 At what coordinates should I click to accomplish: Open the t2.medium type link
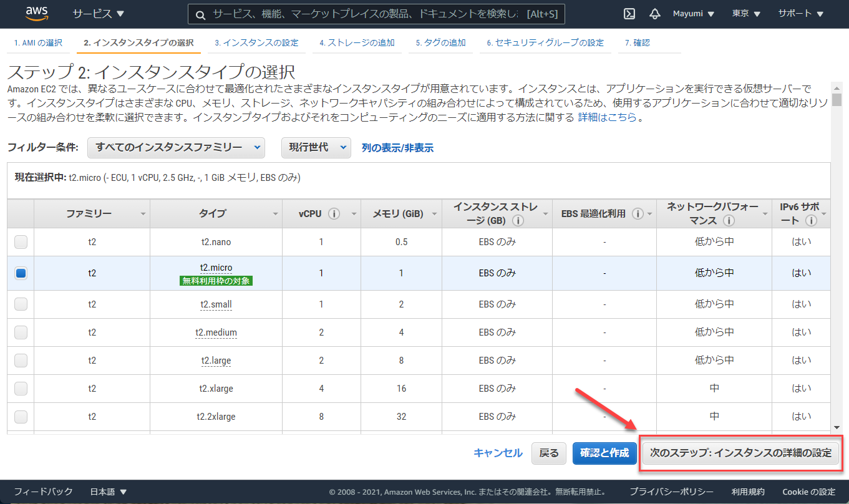tap(216, 332)
